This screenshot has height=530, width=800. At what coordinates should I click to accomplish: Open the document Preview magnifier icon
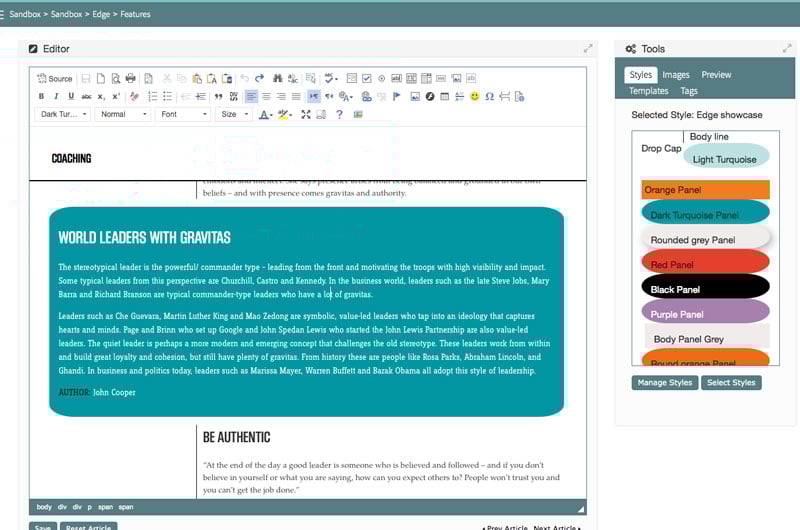[116, 79]
